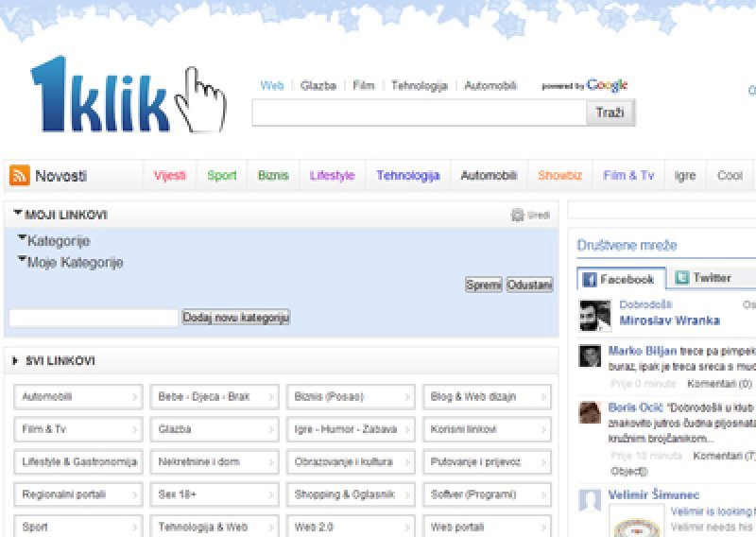Open the Korisni linkovi category
This screenshot has height=537, width=756.
(487, 429)
